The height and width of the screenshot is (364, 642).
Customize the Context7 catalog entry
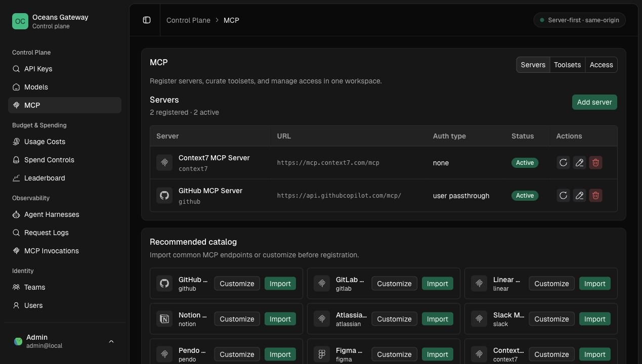[551, 354]
